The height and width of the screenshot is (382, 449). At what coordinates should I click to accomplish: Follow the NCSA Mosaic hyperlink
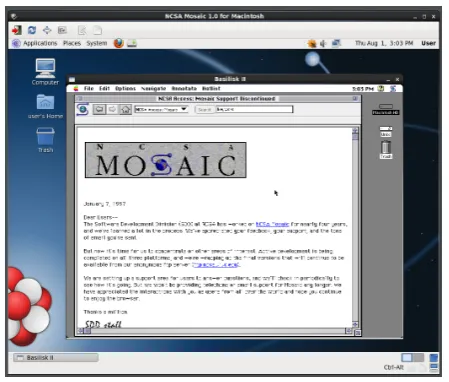272,224
